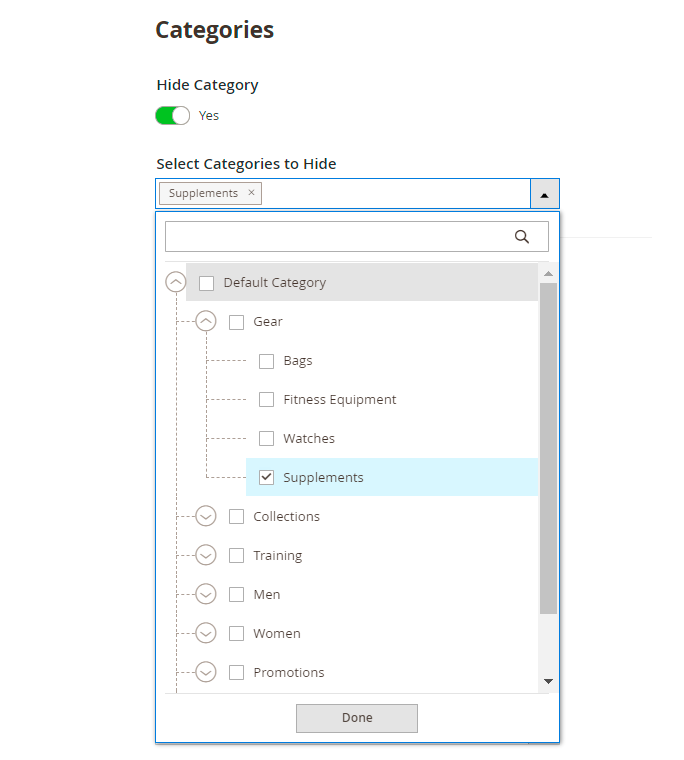The height and width of the screenshot is (760, 684).
Task: Uncheck the Supplements checkbox
Action: 267,478
